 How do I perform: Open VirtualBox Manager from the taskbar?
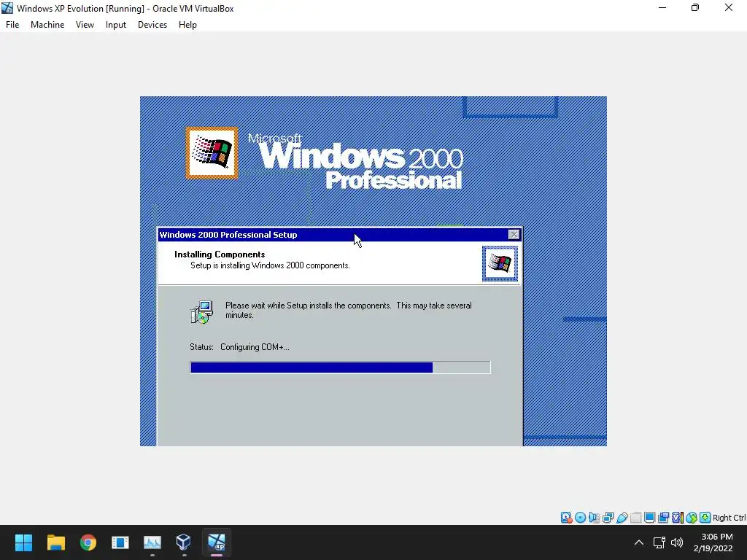coord(184,542)
